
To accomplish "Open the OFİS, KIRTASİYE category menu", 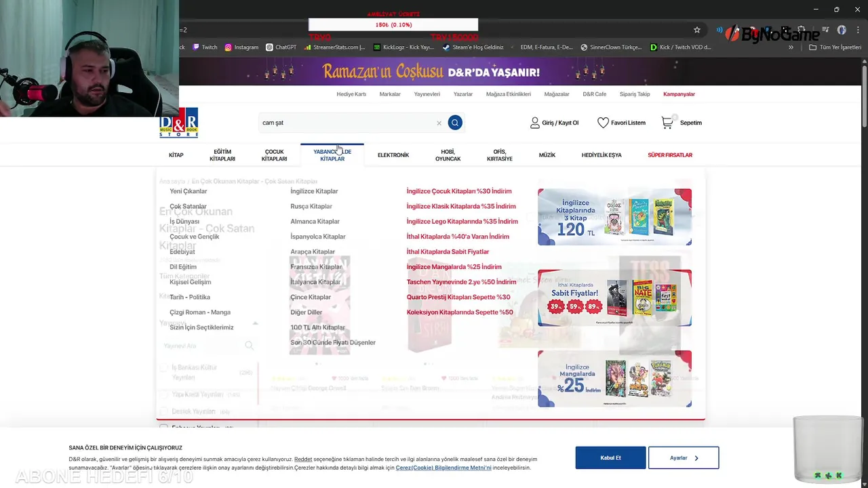I will click(x=500, y=155).
